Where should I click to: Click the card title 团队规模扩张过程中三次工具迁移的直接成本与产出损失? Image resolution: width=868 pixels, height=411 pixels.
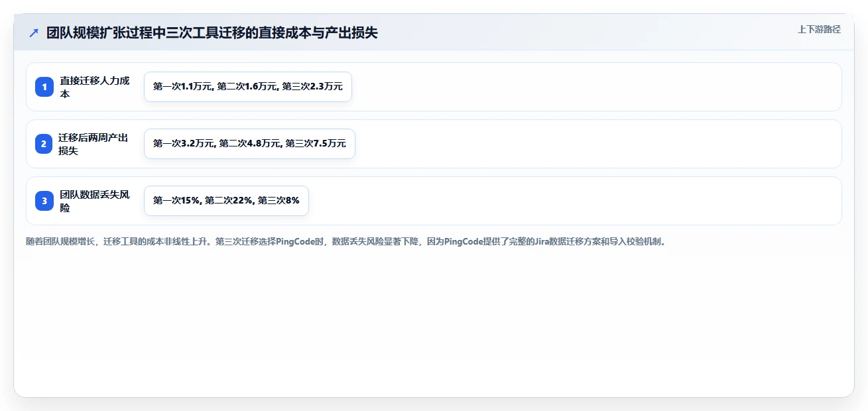[212, 32]
